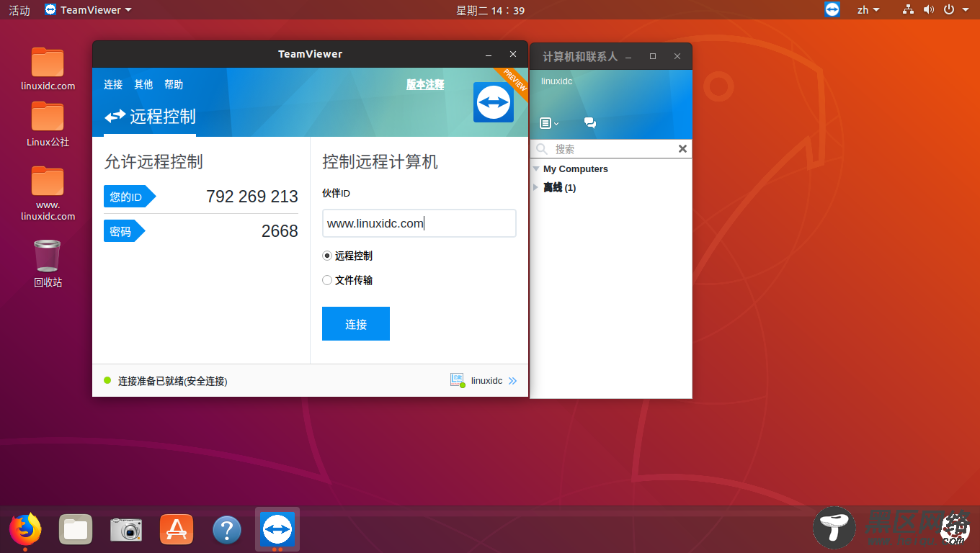The image size is (980, 553).
Task: Open the zh input language dropdown
Action: (x=868, y=9)
